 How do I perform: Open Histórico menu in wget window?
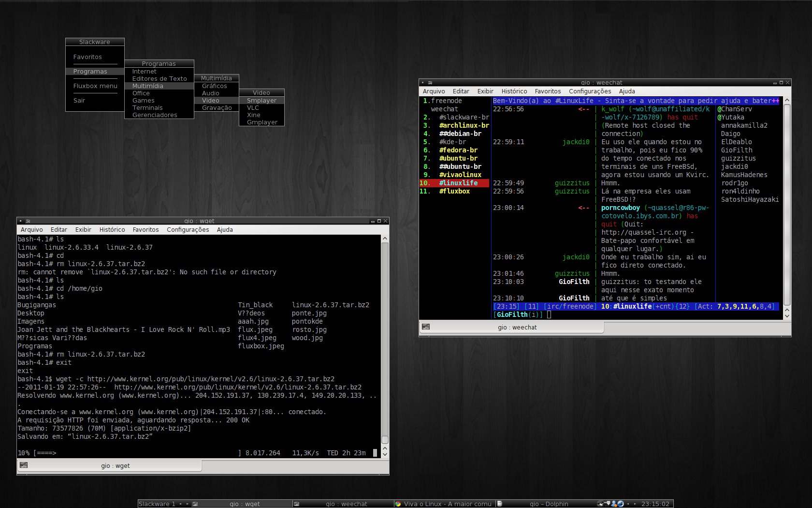click(x=112, y=230)
